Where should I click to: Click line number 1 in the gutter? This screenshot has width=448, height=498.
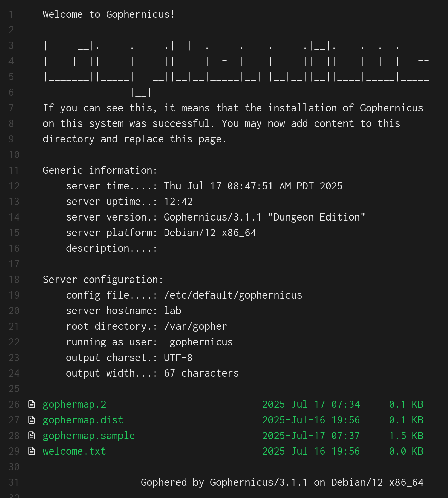[x=11, y=14]
